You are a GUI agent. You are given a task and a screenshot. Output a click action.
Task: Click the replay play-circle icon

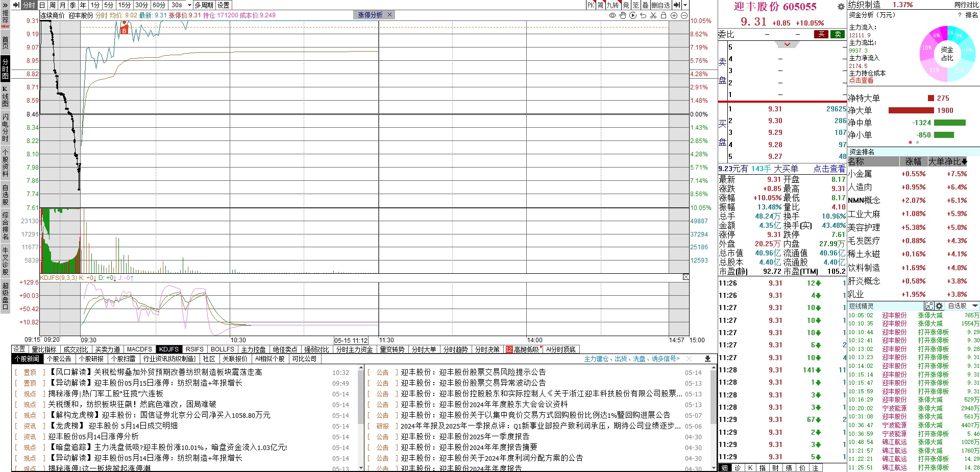point(633,15)
